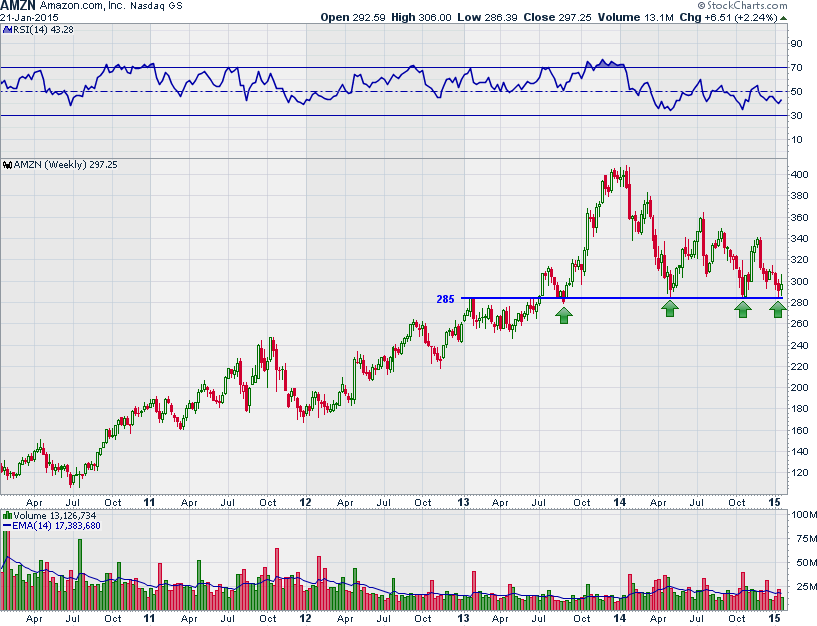817x626 pixels.
Task: Click the 10 level on RSI axis
Action: (796, 140)
